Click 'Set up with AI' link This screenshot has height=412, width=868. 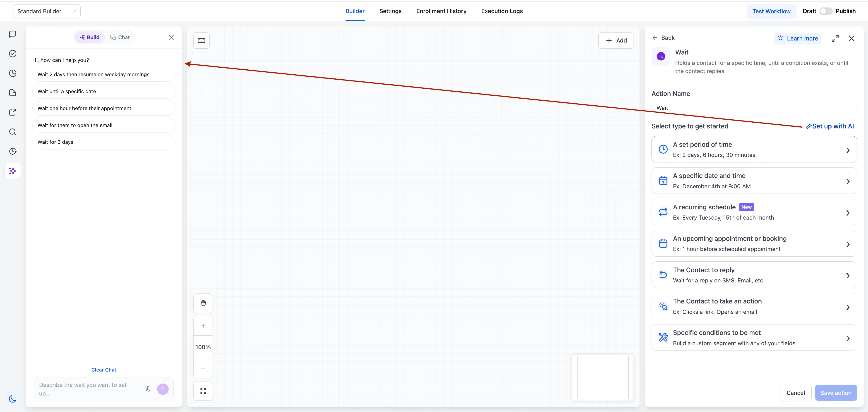[x=830, y=126]
